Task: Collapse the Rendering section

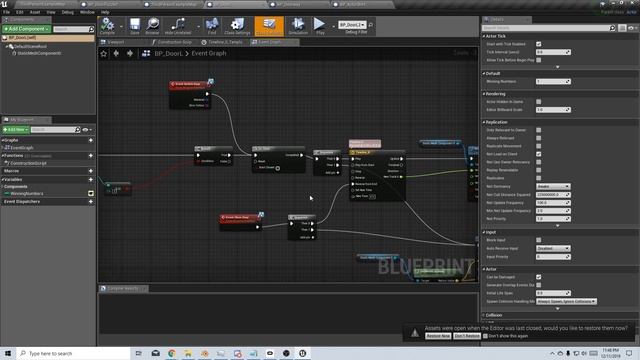Action: click(x=484, y=94)
